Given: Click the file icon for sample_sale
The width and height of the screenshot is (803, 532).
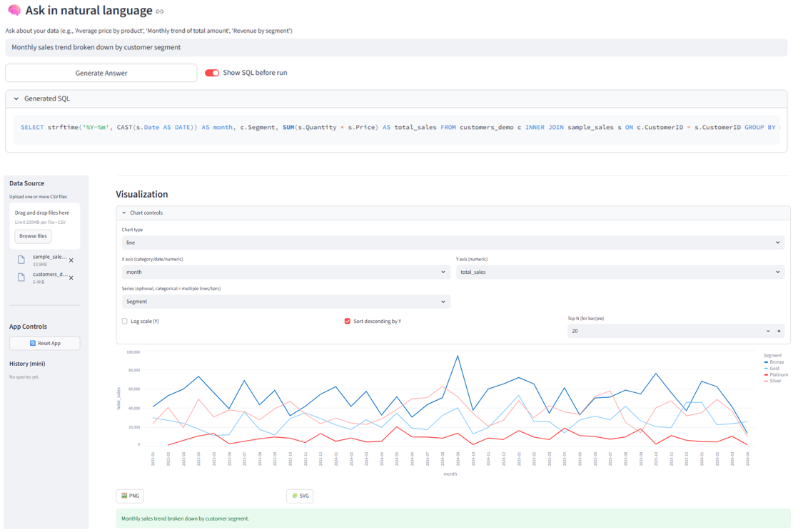Looking at the screenshot, I should click(21, 260).
